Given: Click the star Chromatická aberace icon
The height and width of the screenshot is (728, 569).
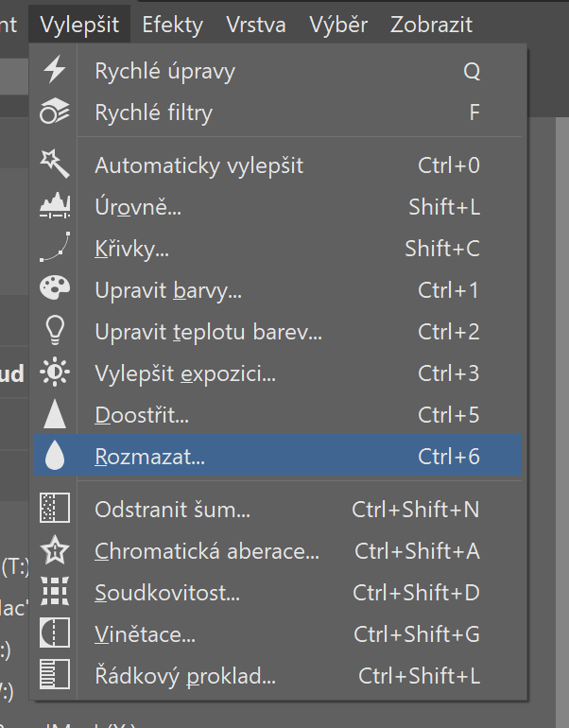Looking at the screenshot, I should pos(56,551).
